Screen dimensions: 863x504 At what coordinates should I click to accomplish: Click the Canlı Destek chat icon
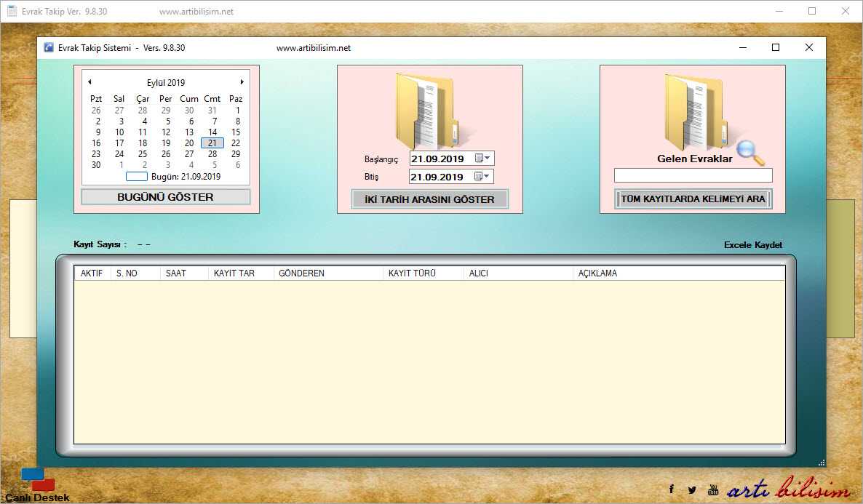tap(38, 480)
